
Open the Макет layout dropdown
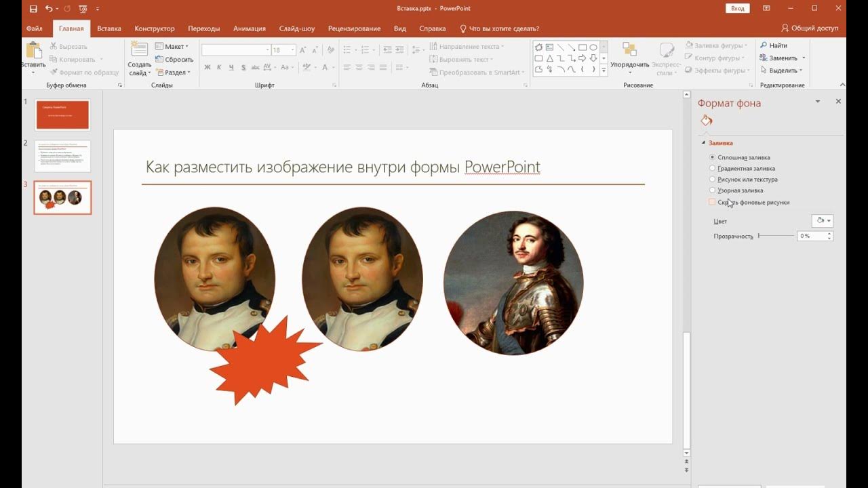tap(172, 46)
